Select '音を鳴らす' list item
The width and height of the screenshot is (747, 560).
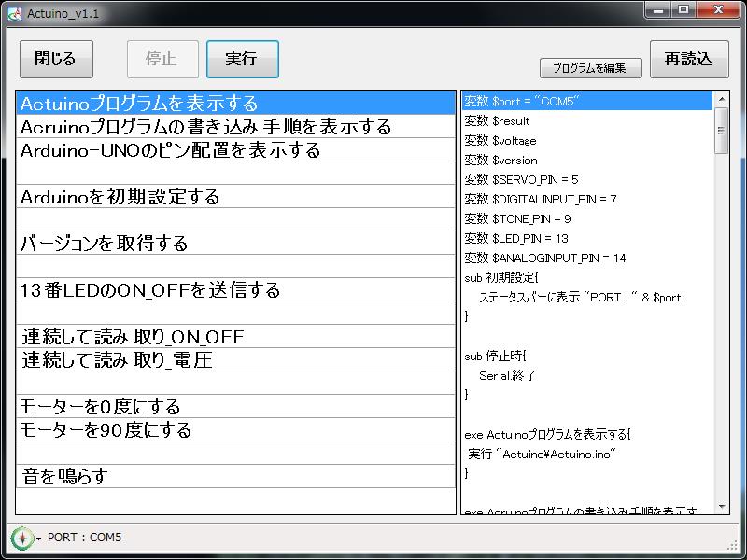coord(235,476)
